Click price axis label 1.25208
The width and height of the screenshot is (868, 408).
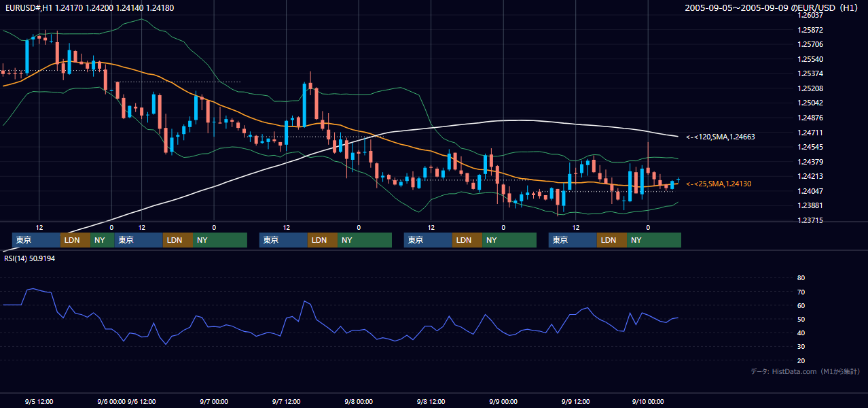pyautogui.click(x=810, y=88)
